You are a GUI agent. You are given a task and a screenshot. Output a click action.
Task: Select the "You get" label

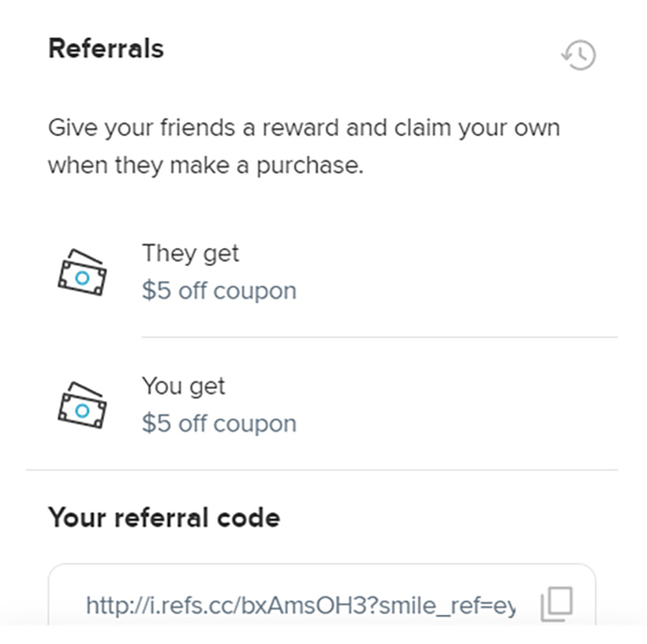pos(183,387)
